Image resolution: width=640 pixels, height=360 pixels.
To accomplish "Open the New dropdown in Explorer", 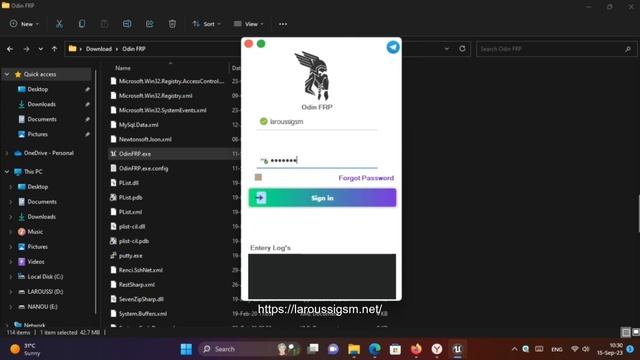I will 24,24.
